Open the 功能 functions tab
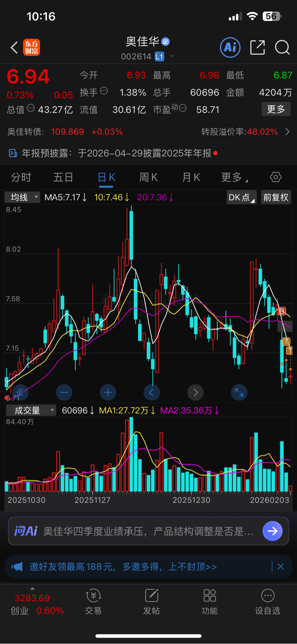This screenshot has height=644, width=297. (x=210, y=602)
